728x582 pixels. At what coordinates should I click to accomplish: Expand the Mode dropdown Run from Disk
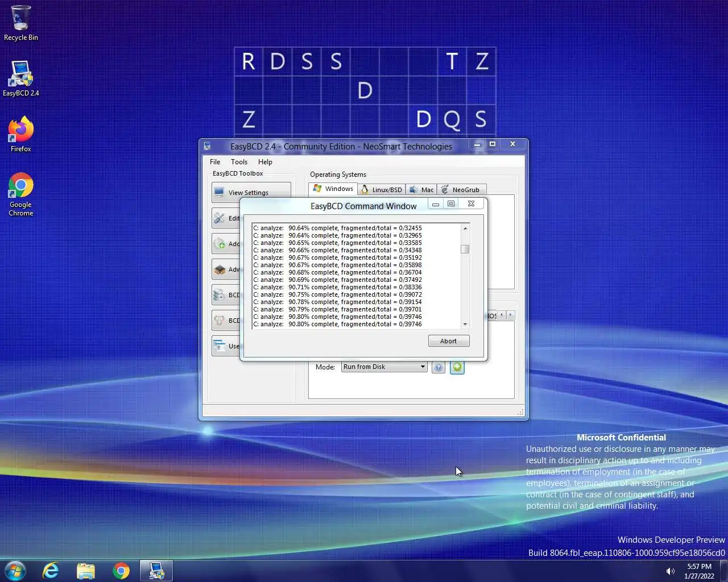[x=384, y=367]
